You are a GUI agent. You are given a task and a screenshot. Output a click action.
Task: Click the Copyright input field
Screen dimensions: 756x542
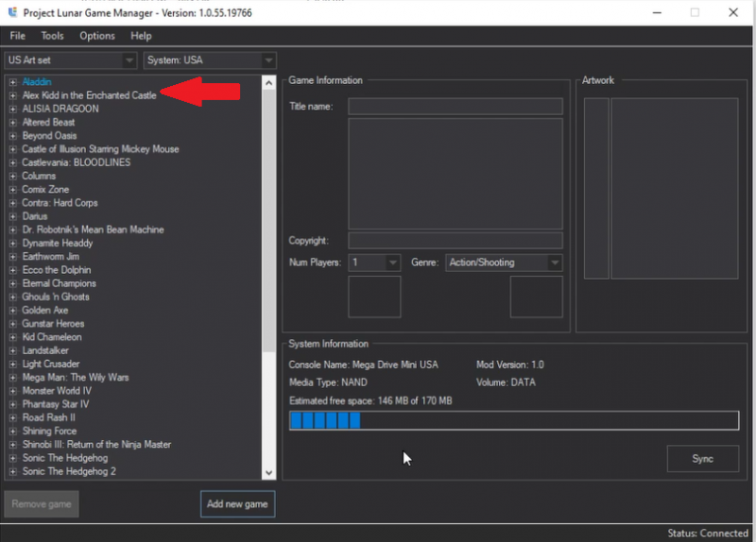[x=455, y=241]
